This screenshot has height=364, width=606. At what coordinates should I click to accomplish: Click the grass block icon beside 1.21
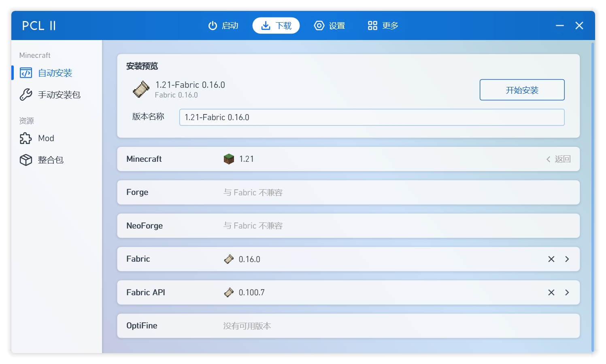[229, 159]
